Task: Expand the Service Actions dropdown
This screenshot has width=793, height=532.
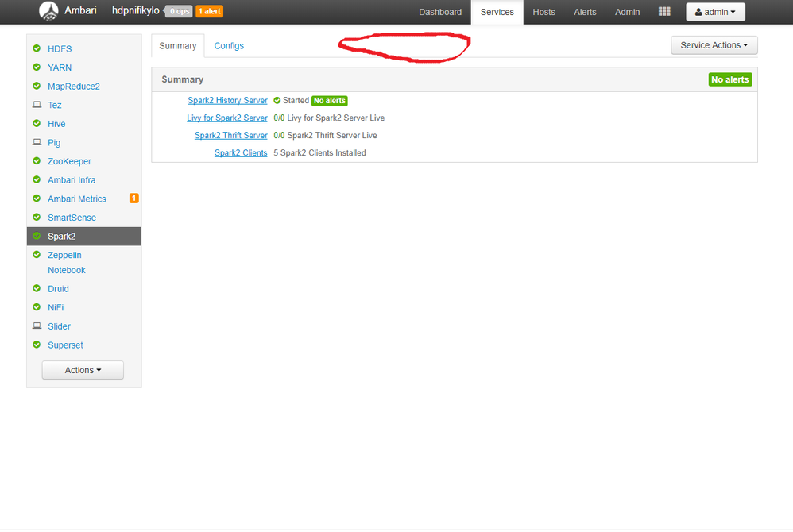Action: pyautogui.click(x=714, y=45)
